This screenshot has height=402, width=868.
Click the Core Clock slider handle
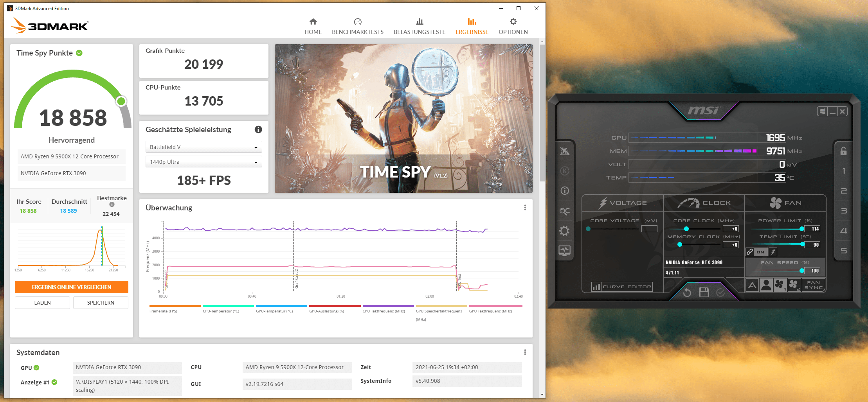click(686, 229)
